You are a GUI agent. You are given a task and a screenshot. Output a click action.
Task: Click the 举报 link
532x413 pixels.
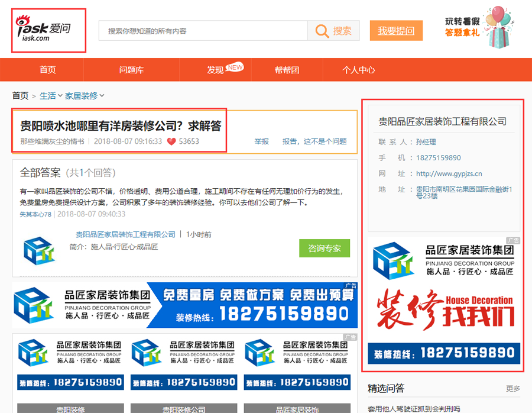tap(262, 141)
